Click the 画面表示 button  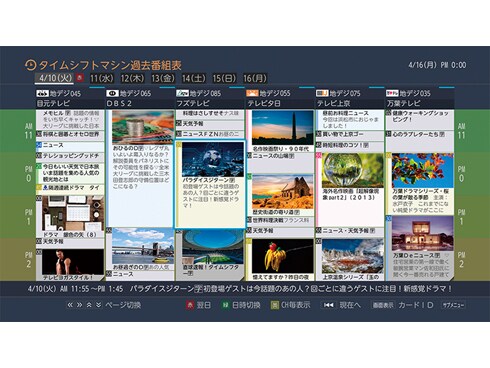pos(383,305)
